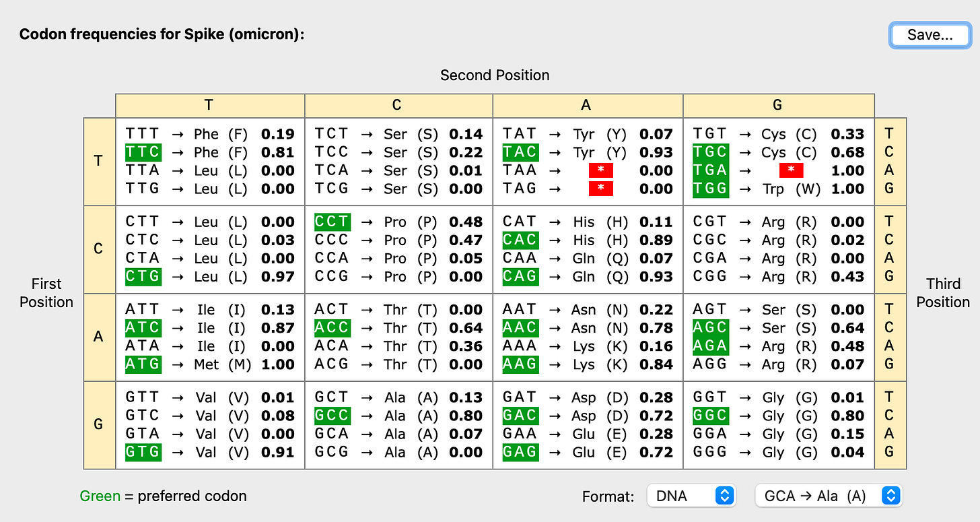980x522 pixels.
Task: Click the 0.81 frequency for TTC
Action: pos(278,152)
